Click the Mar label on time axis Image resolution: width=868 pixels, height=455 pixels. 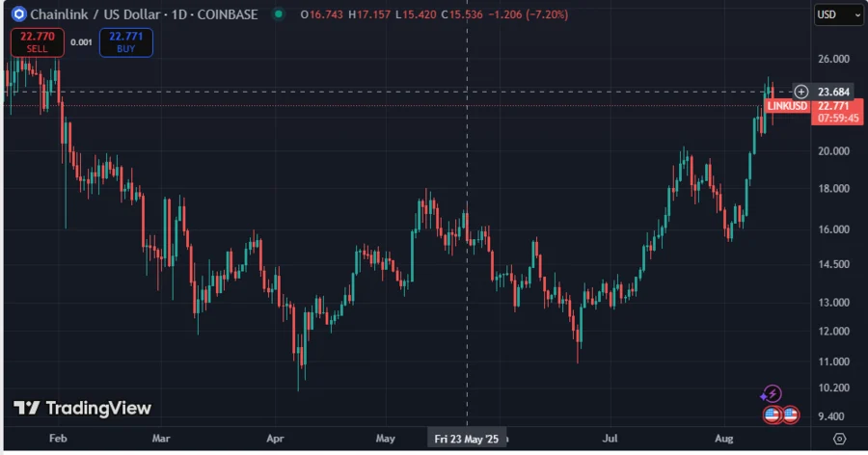click(x=161, y=439)
